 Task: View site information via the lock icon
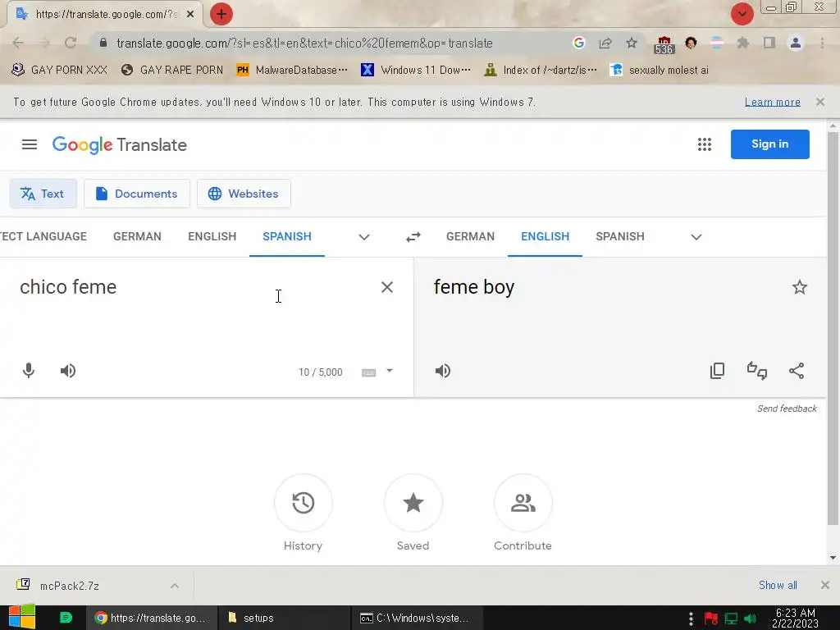click(x=103, y=43)
